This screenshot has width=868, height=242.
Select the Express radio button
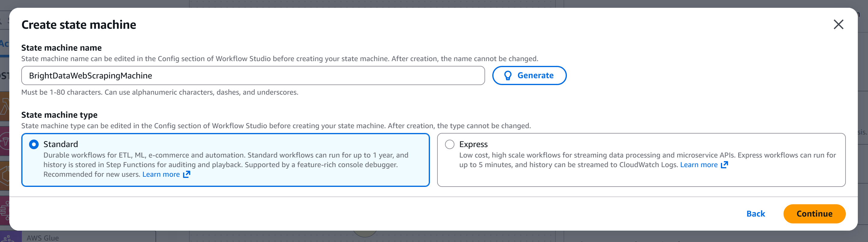click(449, 144)
